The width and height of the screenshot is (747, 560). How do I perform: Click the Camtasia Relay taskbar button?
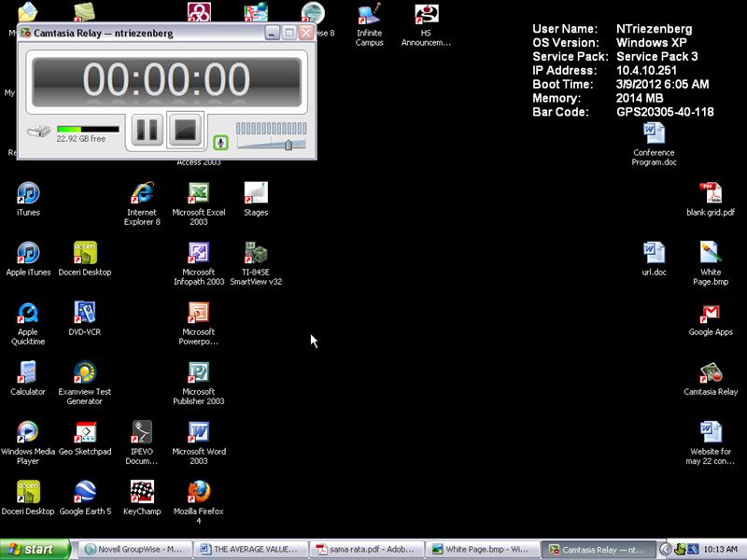click(599, 550)
